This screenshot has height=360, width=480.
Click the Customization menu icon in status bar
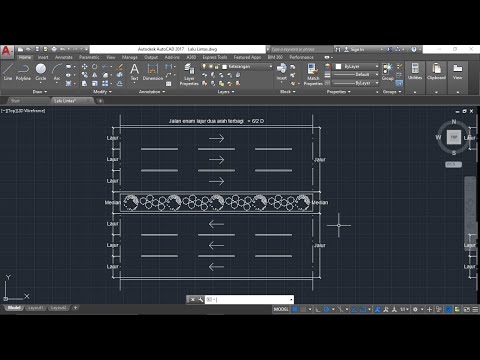475,309
